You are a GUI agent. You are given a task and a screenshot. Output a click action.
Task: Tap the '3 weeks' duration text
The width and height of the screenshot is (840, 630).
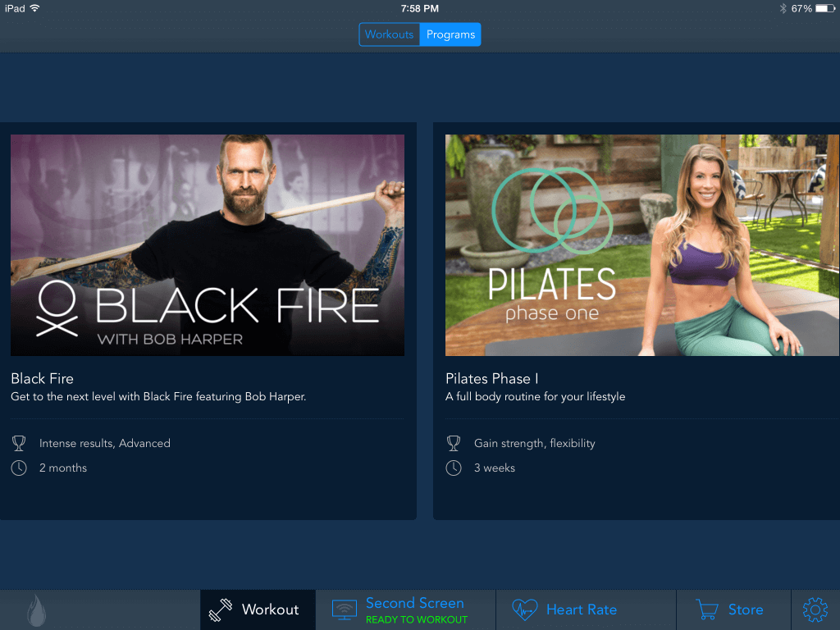pyautogui.click(x=494, y=468)
